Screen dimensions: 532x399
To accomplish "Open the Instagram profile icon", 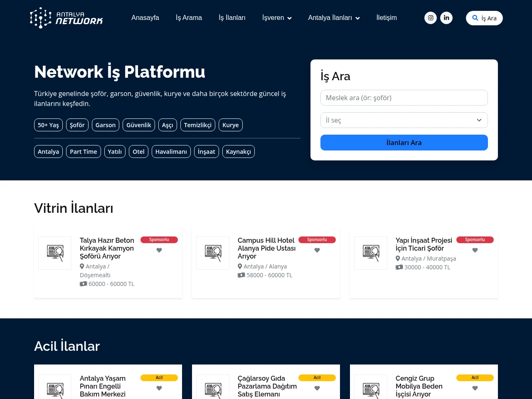I will coord(431,18).
